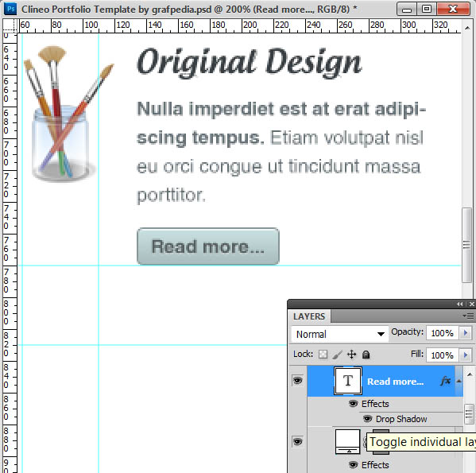Image resolution: width=476 pixels, height=473 pixels.
Task: Close the Layers panel group
Action: 471,304
